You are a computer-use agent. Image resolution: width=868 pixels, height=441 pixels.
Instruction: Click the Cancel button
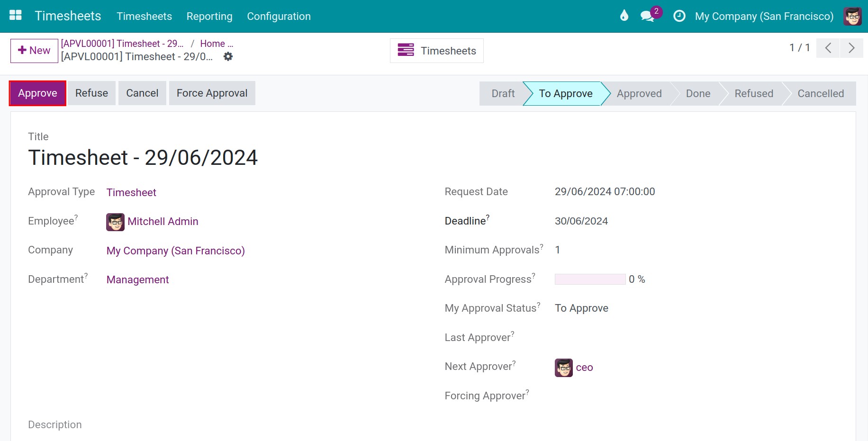142,93
